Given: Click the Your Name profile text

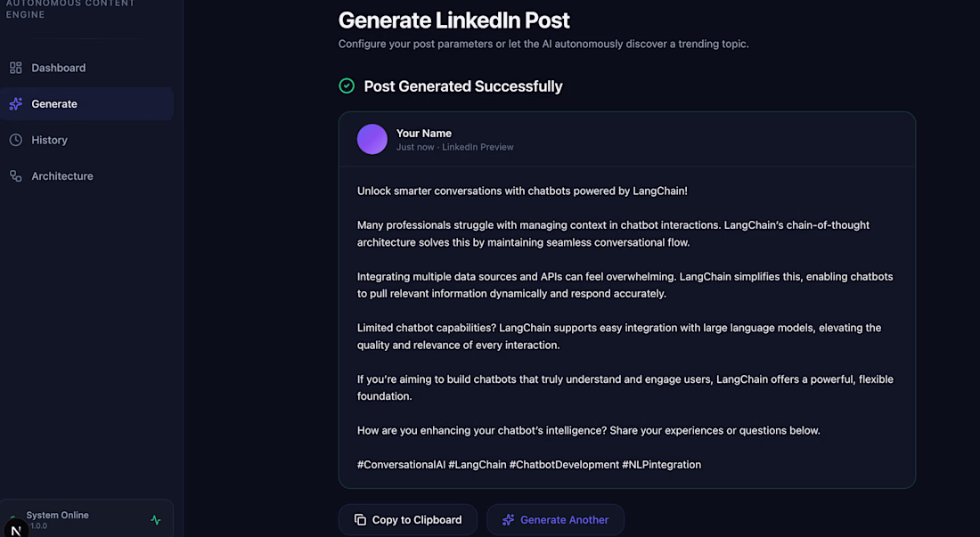Looking at the screenshot, I should (x=424, y=133).
